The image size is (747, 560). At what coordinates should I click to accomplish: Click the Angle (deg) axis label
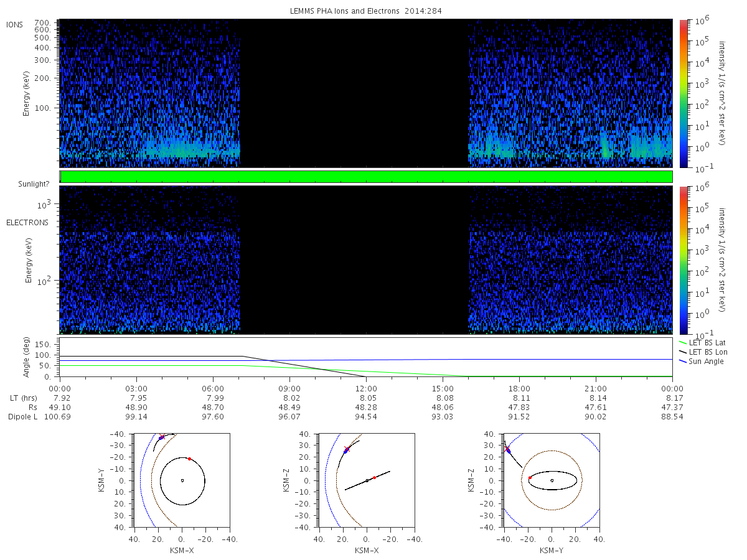pos(27,358)
